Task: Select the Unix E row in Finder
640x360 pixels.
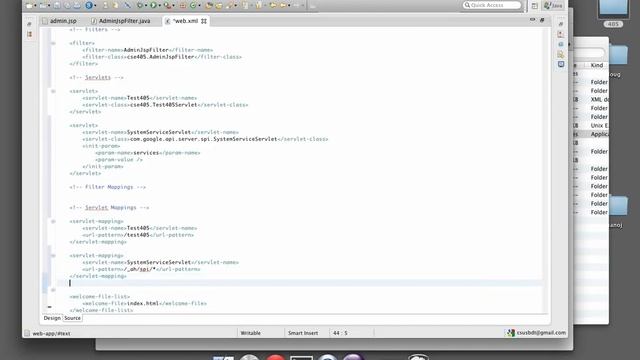Action: [x=591, y=125]
